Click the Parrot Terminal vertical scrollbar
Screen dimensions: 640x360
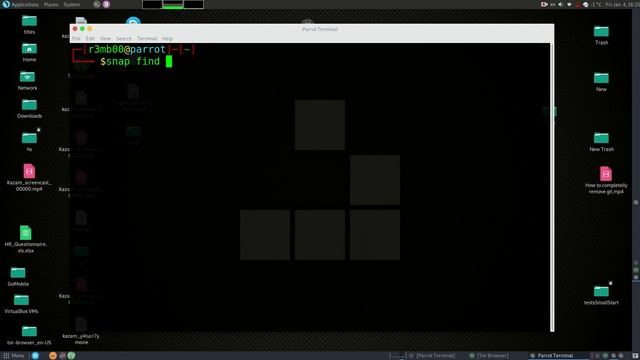click(552, 187)
